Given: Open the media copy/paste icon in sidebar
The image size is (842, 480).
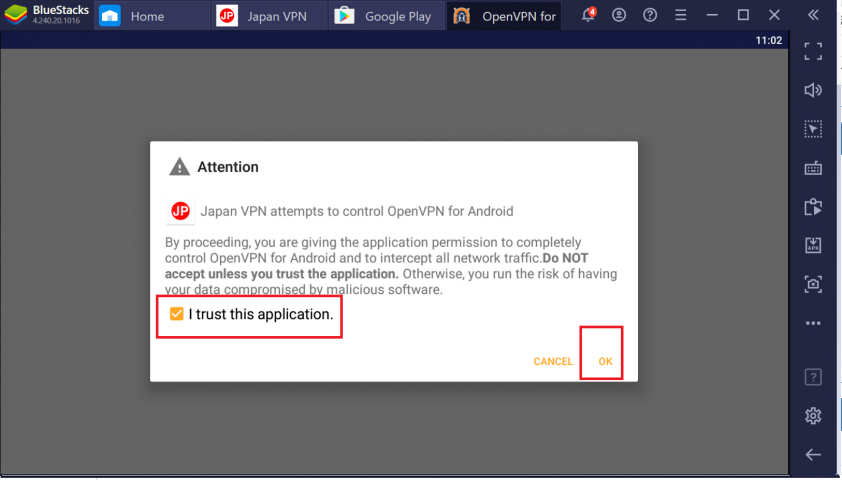Looking at the screenshot, I should click(813, 207).
